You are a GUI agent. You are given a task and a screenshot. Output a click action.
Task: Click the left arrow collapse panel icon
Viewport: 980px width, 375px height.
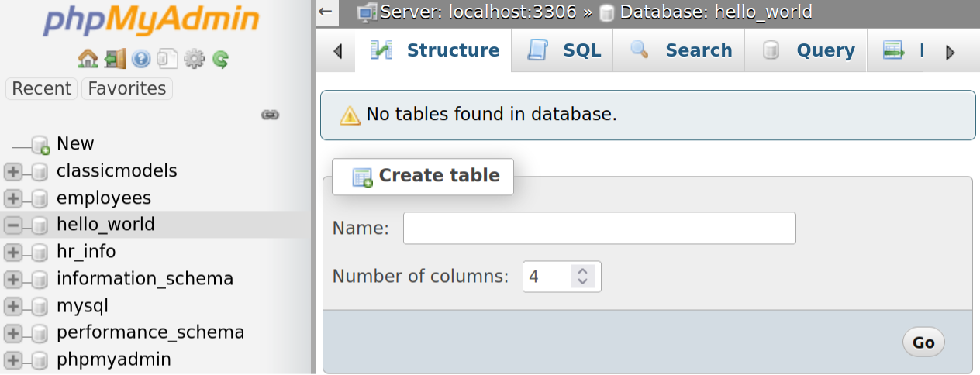click(325, 12)
